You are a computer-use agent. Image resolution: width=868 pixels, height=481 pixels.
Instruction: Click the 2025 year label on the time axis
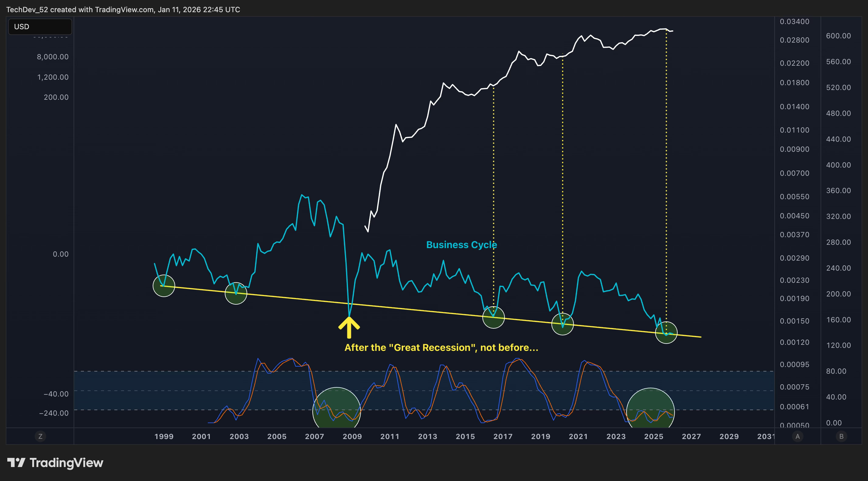tap(654, 436)
